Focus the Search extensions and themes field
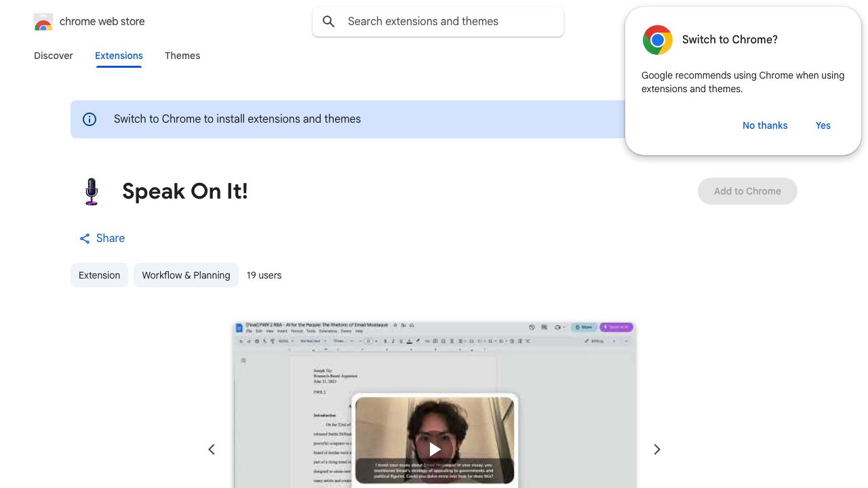Image resolution: width=868 pixels, height=488 pixels. pyautogui.click(x=438, y=22)
